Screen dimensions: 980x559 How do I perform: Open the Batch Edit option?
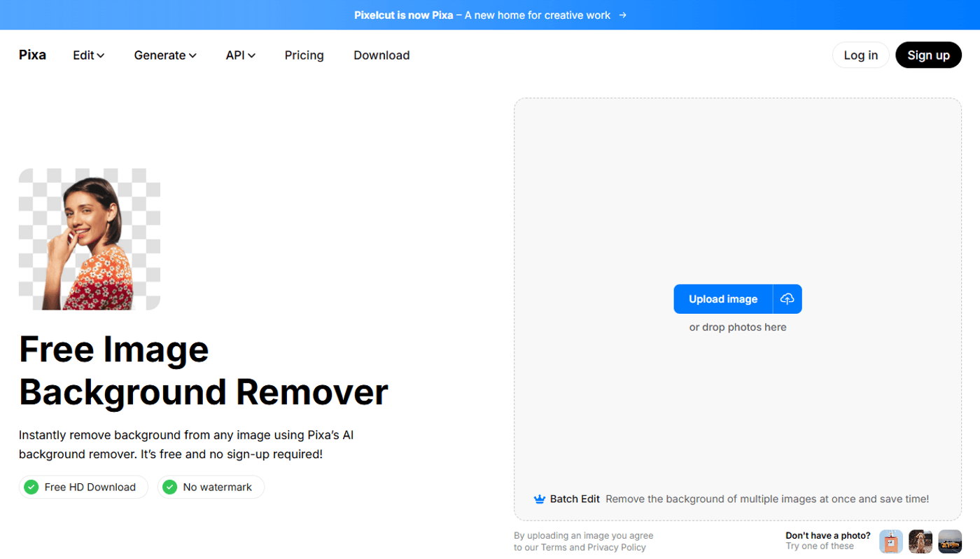(575, 499)
